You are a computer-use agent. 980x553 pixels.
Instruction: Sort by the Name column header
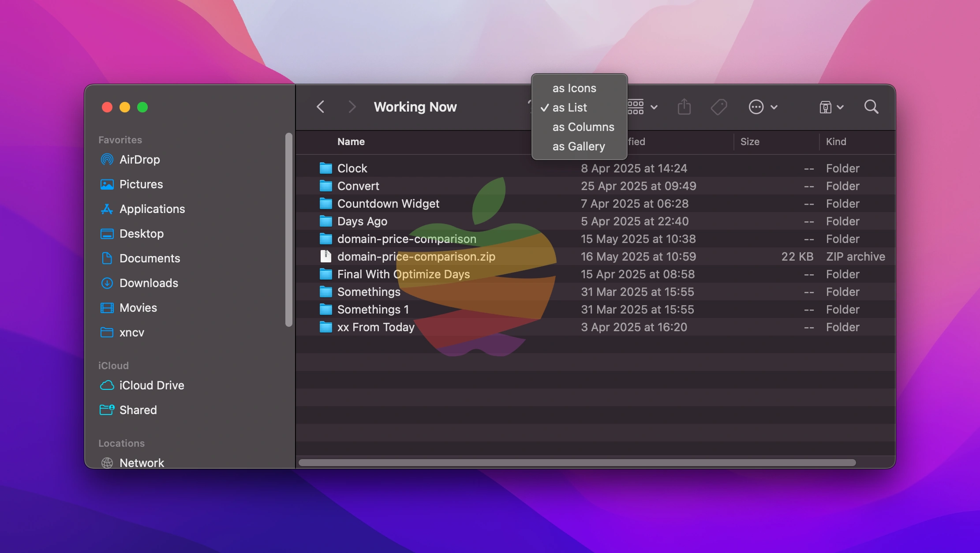pos(351,142)
